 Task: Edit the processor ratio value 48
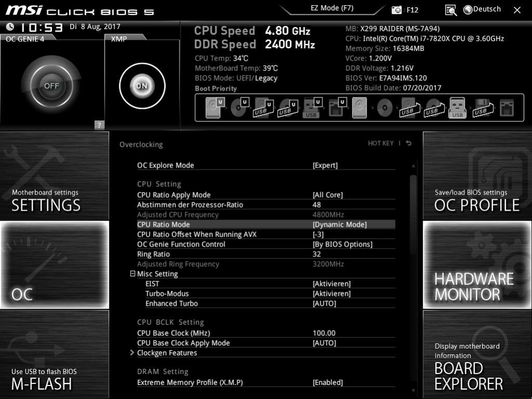point(317,204)
